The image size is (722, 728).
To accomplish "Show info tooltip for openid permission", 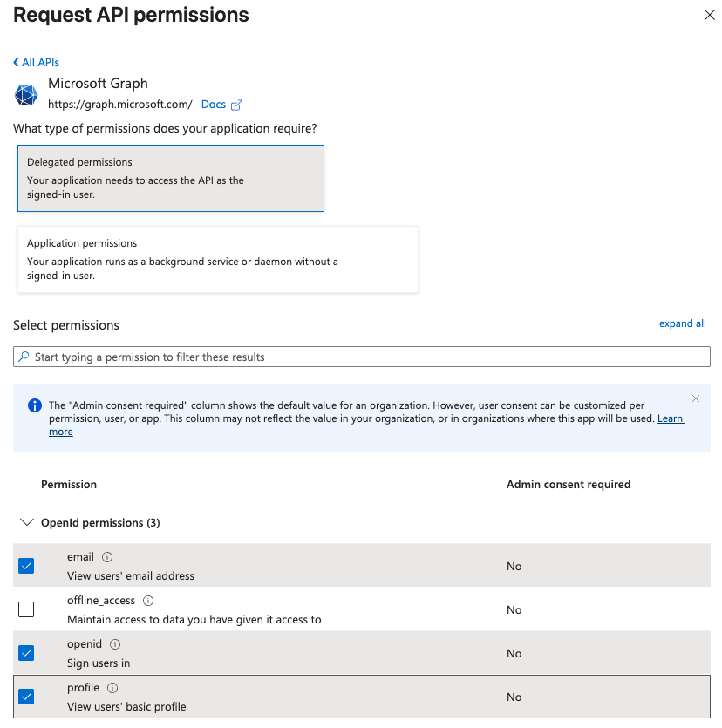I will pos(115,644).
